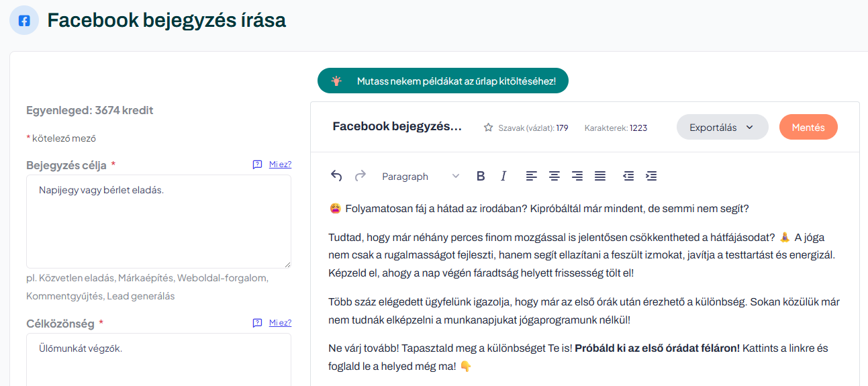Click the Facebook logo icon in header

24,20
